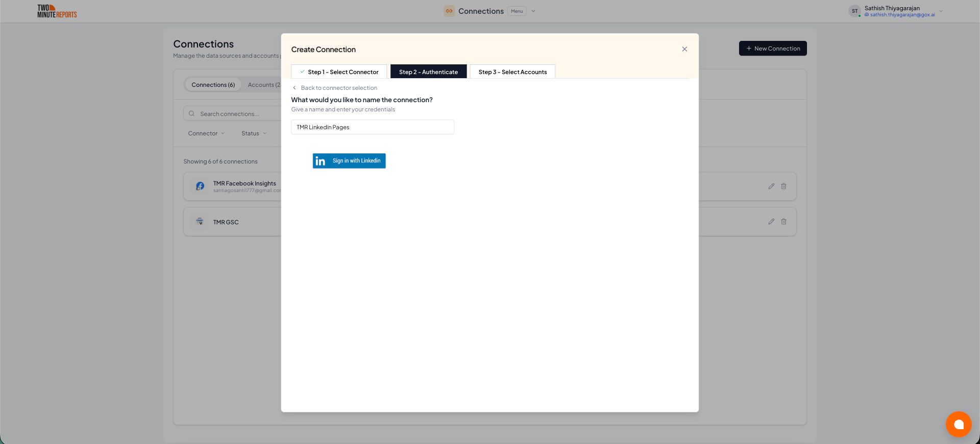Expand the user account dropdown chevron

click(941, 11)
